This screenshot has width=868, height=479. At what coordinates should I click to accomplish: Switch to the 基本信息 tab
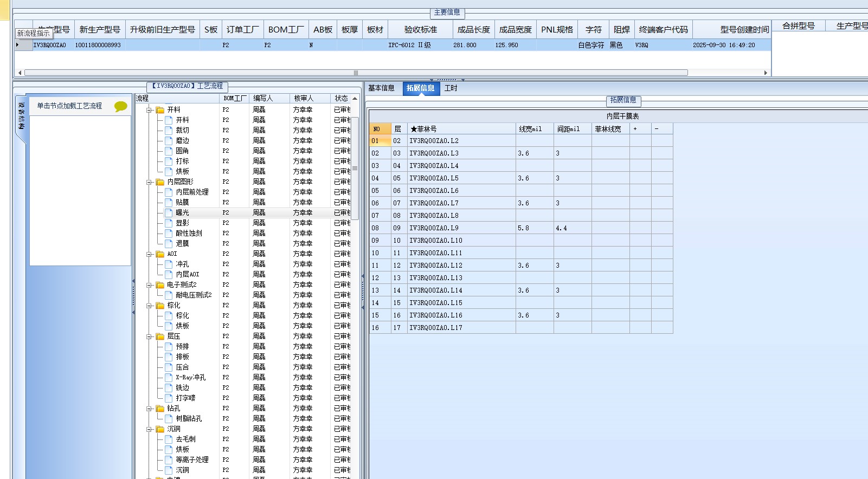pos(381,88)
